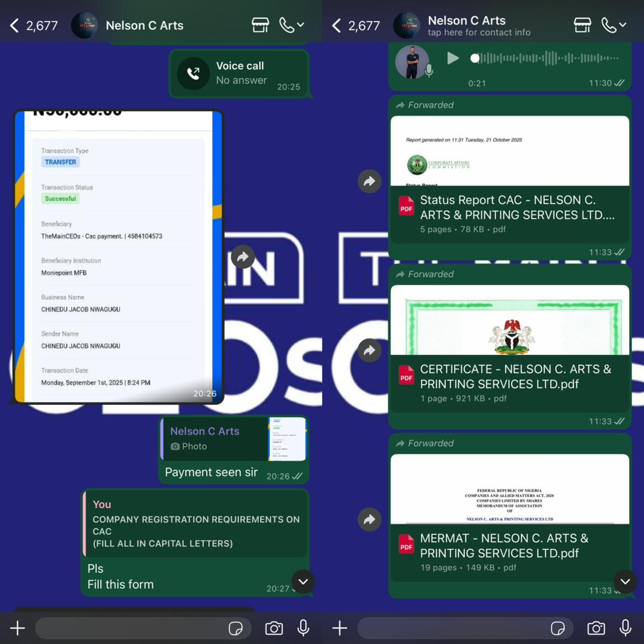
Task: Play the 0:21 voice message
Action: click(453, 58)
